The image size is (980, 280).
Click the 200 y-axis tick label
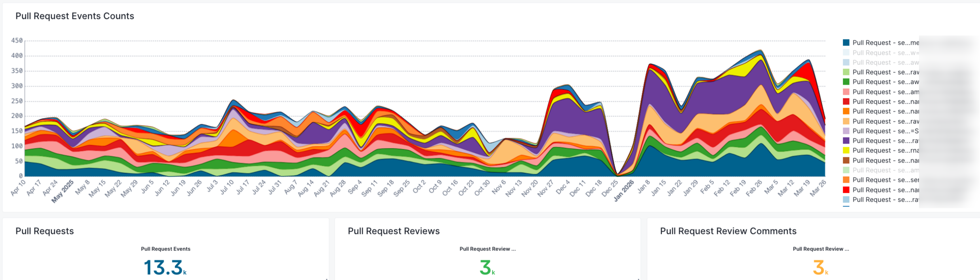(17, 116)
